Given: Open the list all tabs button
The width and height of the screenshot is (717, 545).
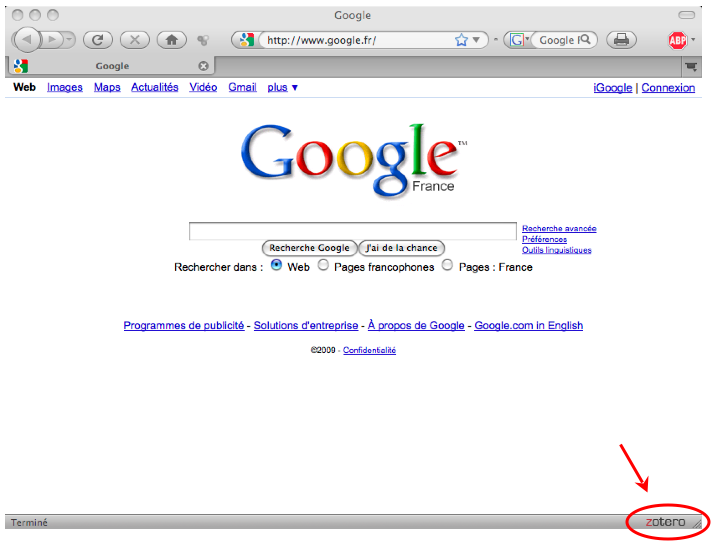Looking at the screenshot, I should click(x=691, y=67).
